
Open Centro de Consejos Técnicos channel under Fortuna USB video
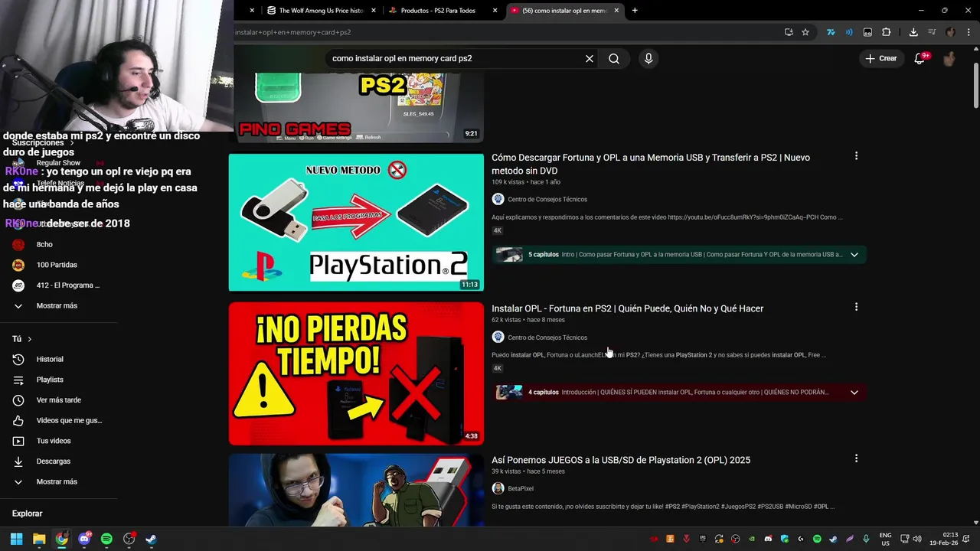click(x=547, y=199)
